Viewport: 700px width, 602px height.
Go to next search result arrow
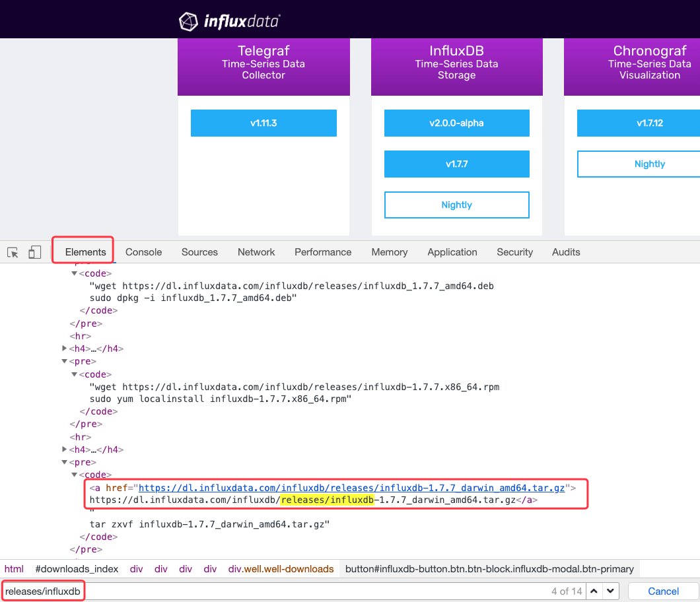click(611, 591)
